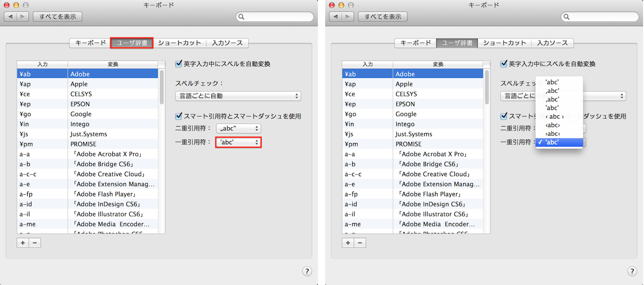644x285 pixels.
Task: Select the Apple row in left window
Action: [88, 84]
